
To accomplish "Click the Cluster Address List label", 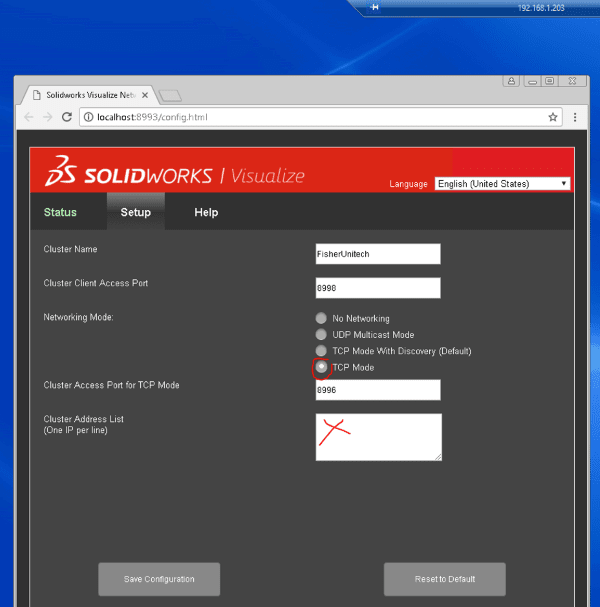I will tap(83, 424).
